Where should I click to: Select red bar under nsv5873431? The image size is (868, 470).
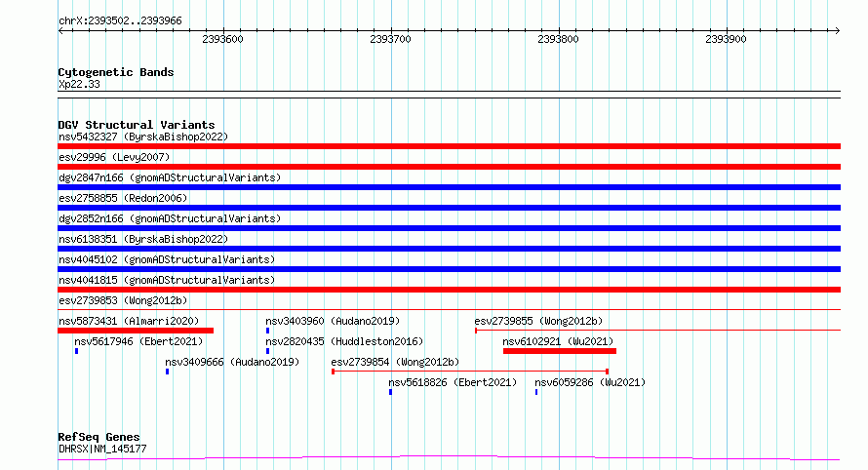coord(136,331)
